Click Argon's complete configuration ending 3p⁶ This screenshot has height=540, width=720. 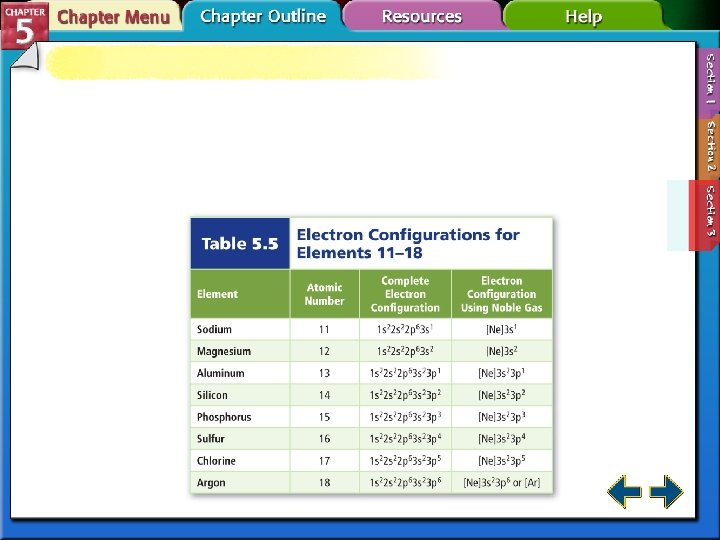click(405, 483)
